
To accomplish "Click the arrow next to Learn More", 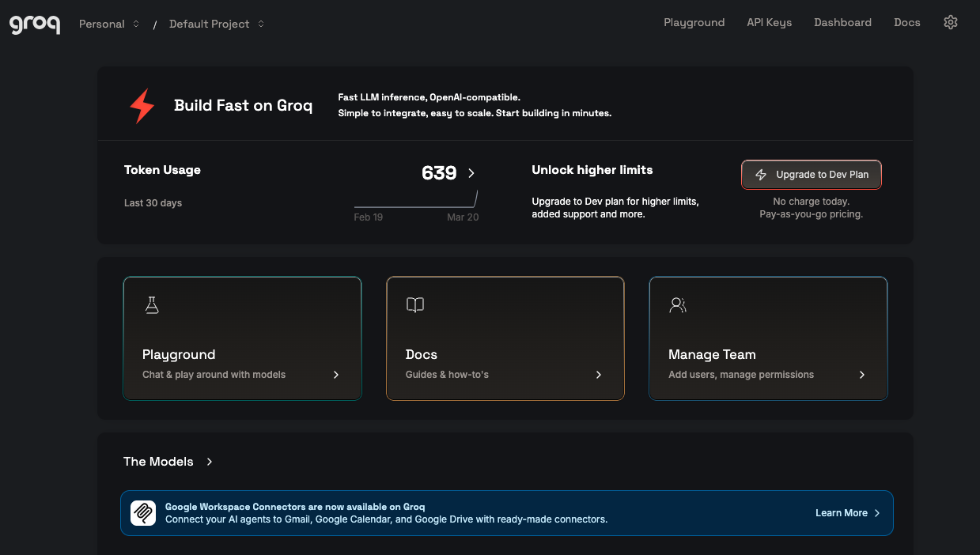I will point(877,513).
